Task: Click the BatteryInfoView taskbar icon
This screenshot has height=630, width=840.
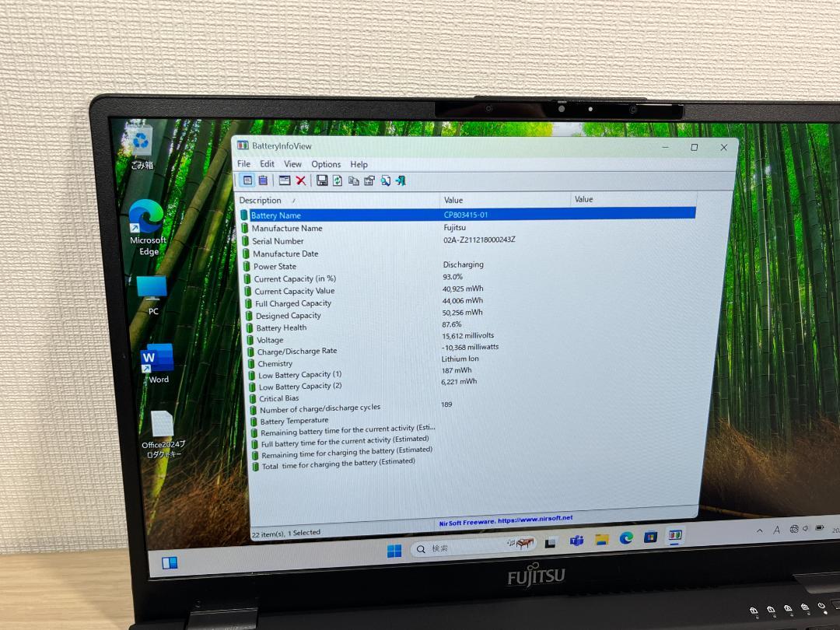Action: click(675, 534)
